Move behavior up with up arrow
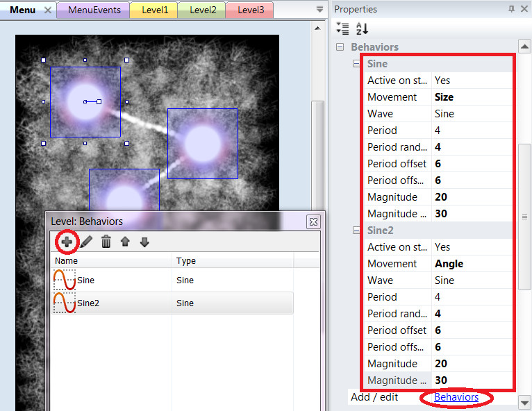The image size is (532, 411). (x=125, y=242)
